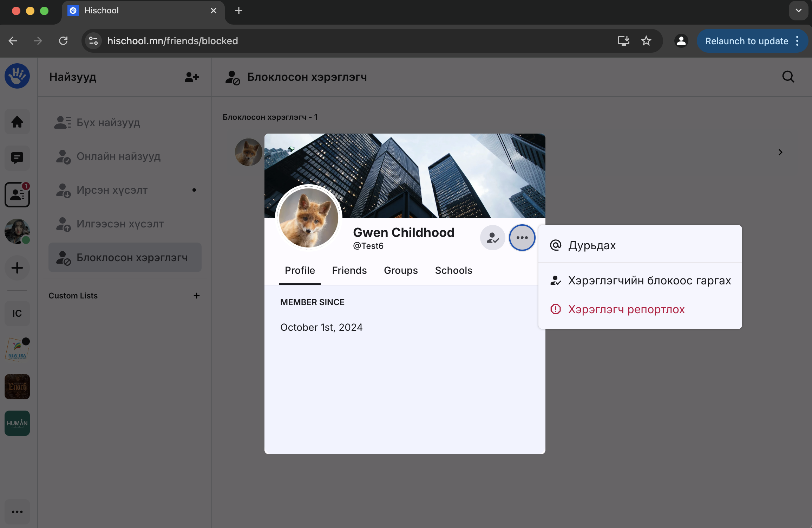
Task: Add a new custom list with plus
Action: pyautogui.click(x=197, y=296)
